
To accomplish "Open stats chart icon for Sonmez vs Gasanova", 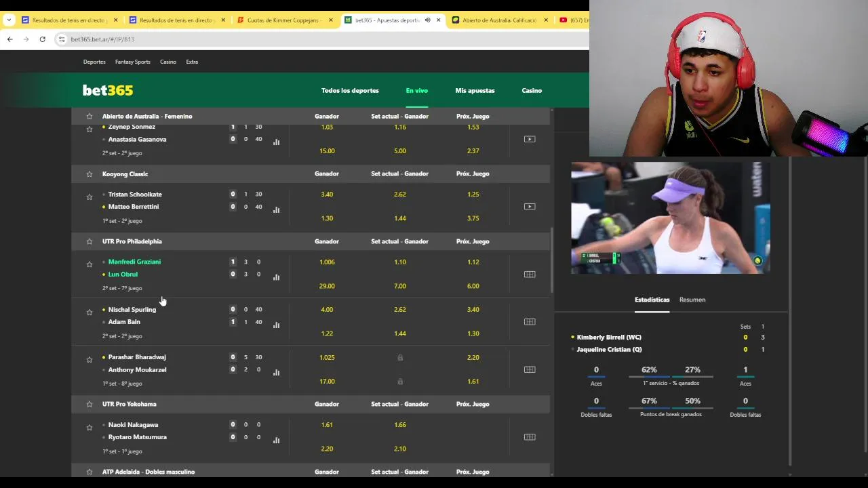I will point(276,142).
